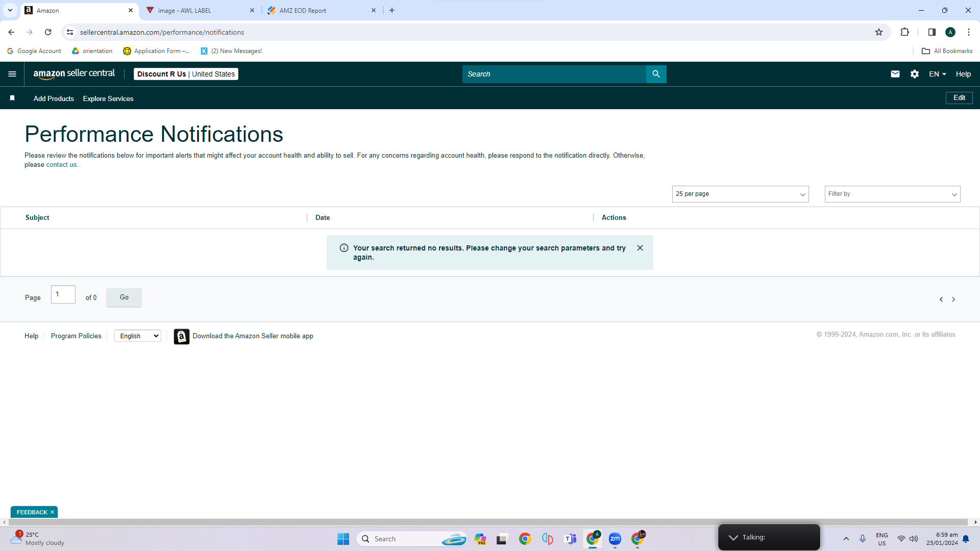Open Program Policies link

[x=76, y=336]
